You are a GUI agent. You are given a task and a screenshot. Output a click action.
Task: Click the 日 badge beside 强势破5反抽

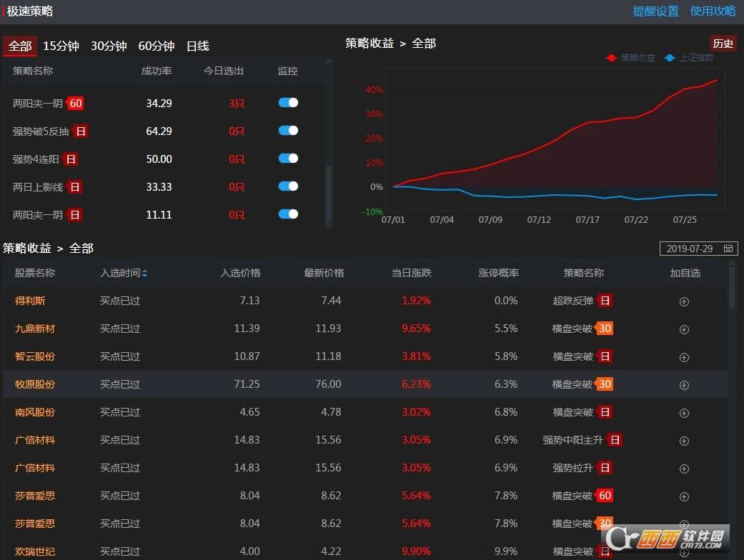point(81,131)
